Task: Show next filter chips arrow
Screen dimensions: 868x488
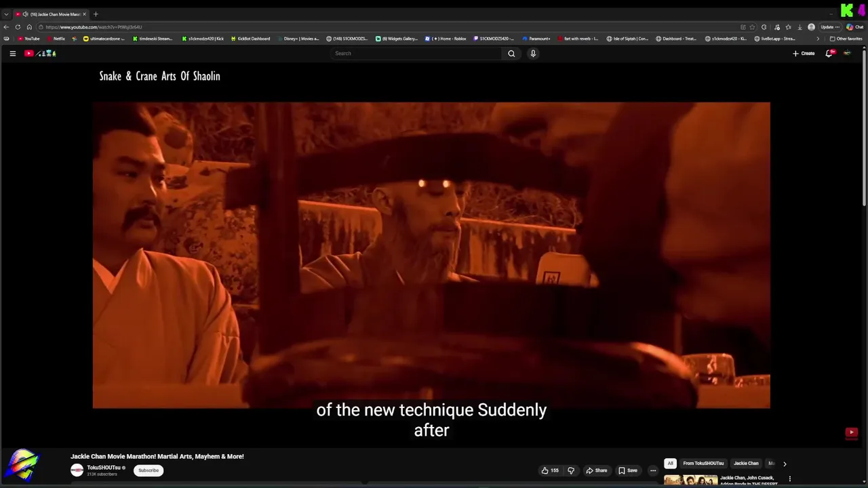Action: 785,464
